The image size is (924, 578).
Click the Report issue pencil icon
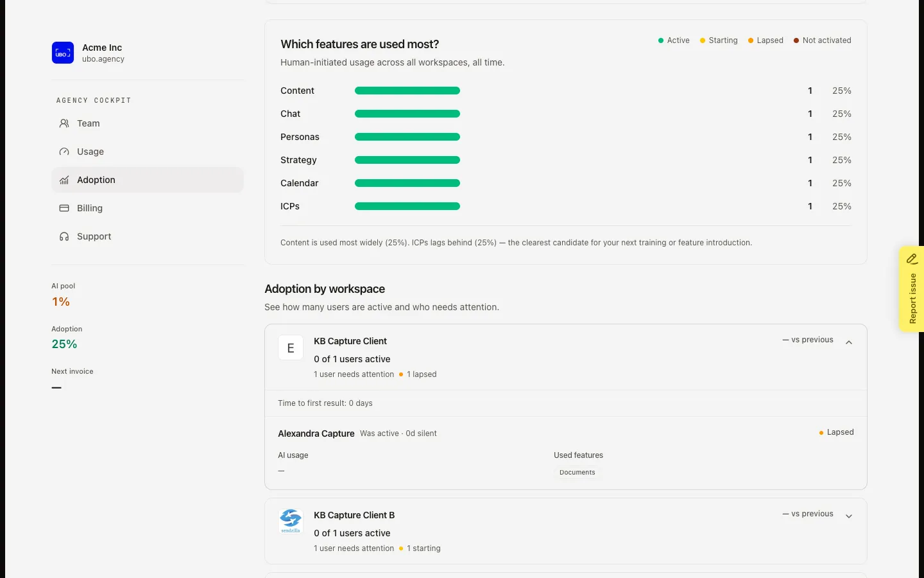[x=912, y=259]
